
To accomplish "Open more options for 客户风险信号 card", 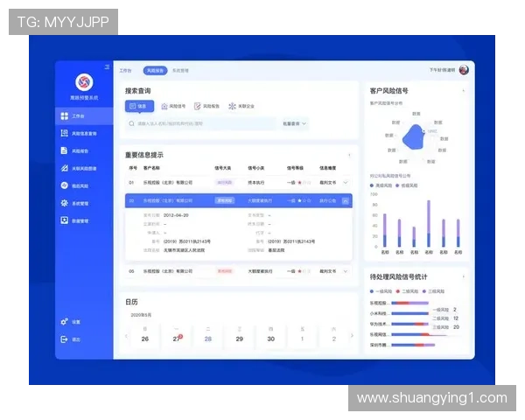I will pos(464,91).
